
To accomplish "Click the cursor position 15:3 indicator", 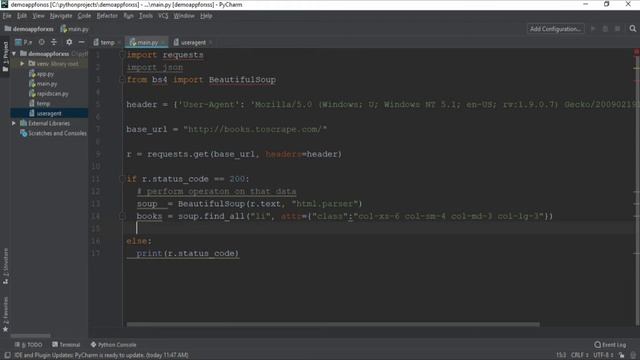I will pos(561,355).
